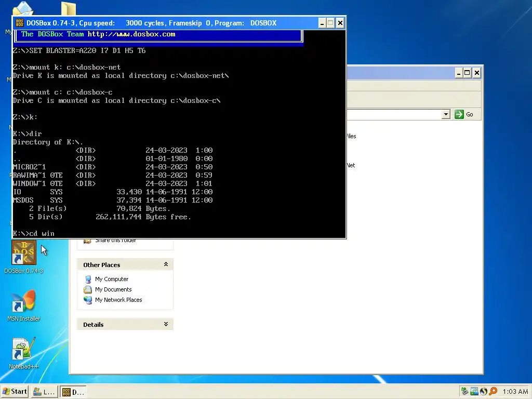Click the green-blue arrow tray icon
The image size is (532, 399).
pos(474,391)
